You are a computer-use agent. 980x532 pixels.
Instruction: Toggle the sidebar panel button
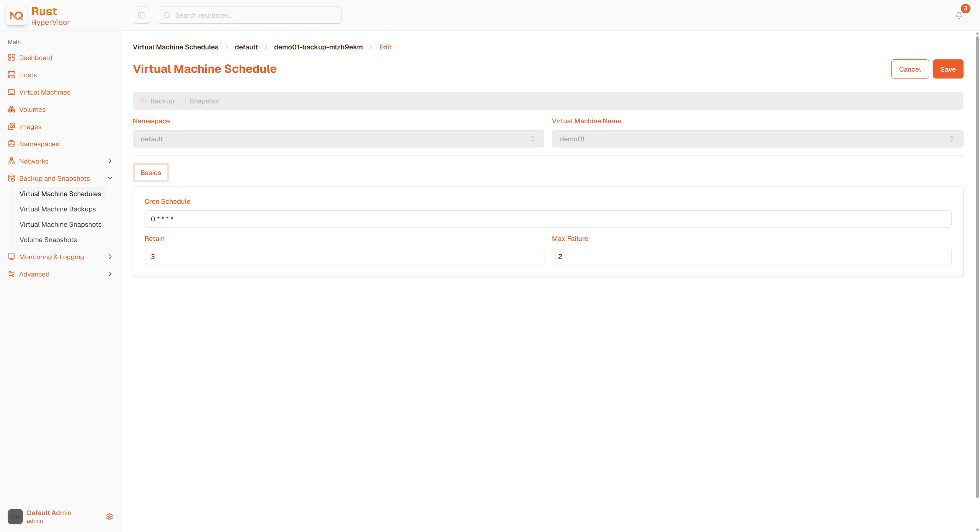pyautogui.click(x=141, y=15)
